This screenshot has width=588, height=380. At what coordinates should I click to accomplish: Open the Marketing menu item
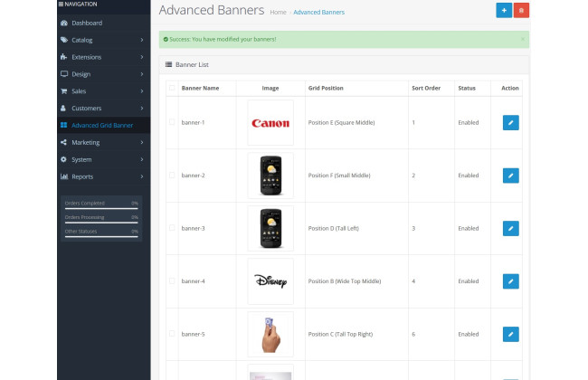point(104,142)
